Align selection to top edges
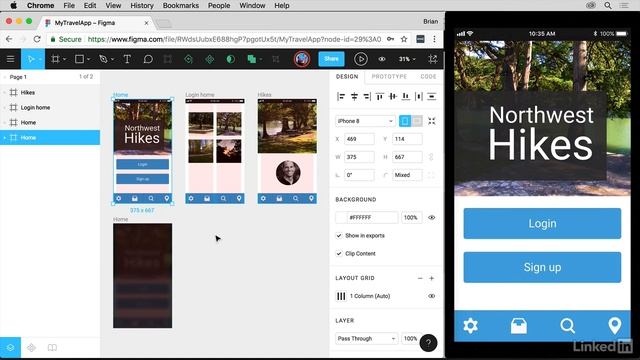 380,96
